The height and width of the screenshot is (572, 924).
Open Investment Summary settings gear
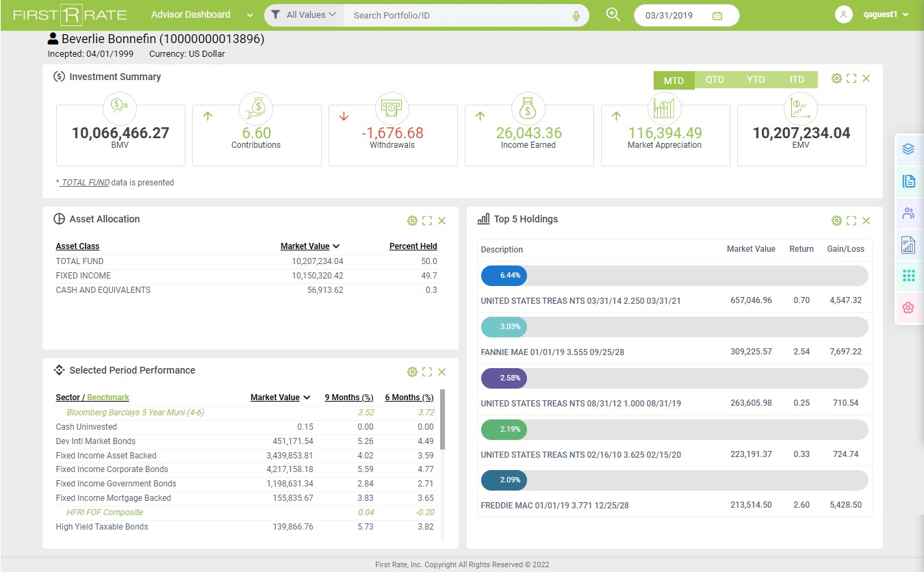click(836, 79)
